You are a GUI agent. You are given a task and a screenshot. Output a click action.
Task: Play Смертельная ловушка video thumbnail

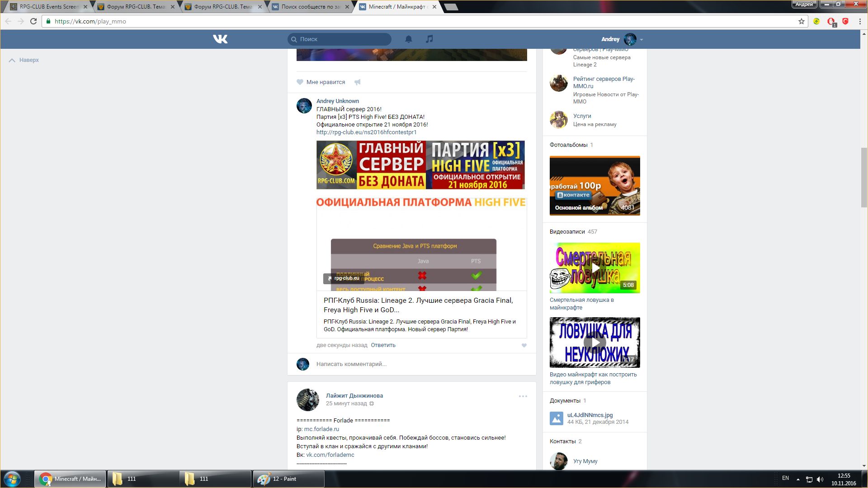pyautogui.click(x=594, y=268)
